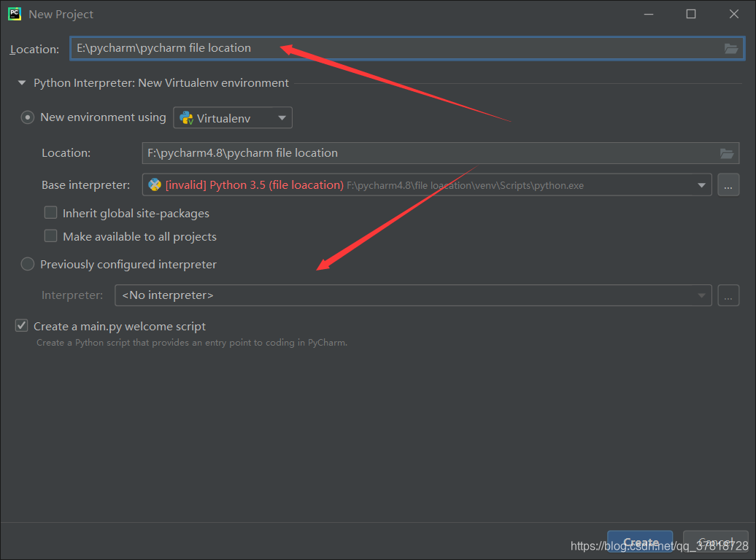Screen dimensions: 756x560
Task: Click the Virtualenv Python icon
Action: pyautogui.click(x=186, y=118)
